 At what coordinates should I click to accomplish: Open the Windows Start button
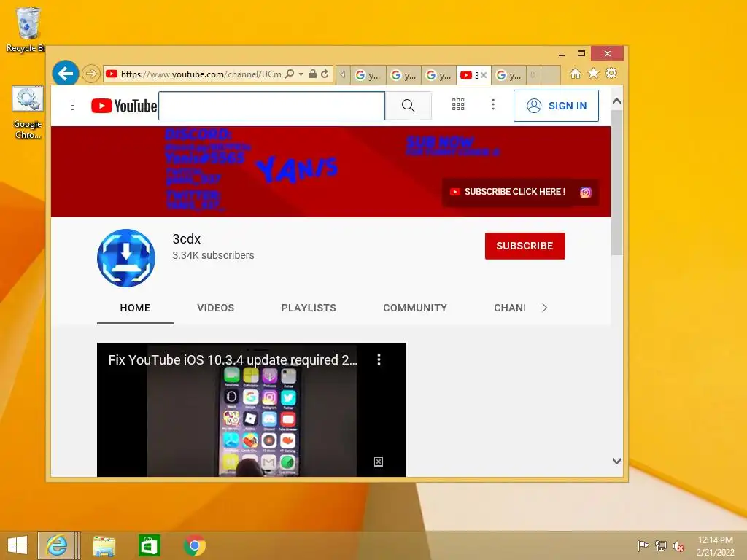coord(18,545)
